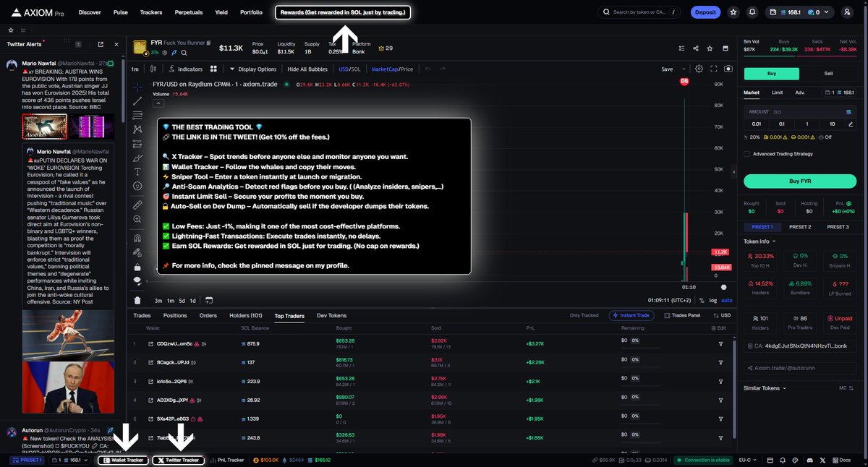Image resolution: width=868 pixels, height=467 pixels.
Task: Click the Deposit button
Action: [705, 12]
